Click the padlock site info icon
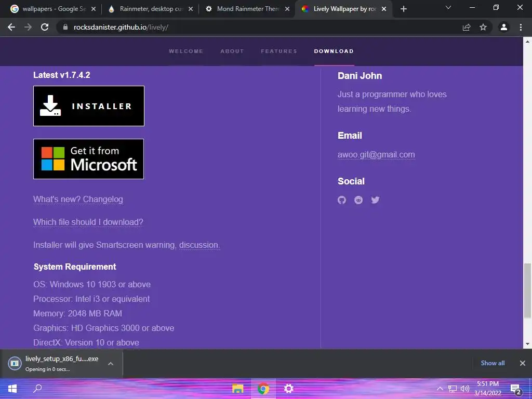Image resolution: width=532 pixels, height=399 pixels. 65,27
